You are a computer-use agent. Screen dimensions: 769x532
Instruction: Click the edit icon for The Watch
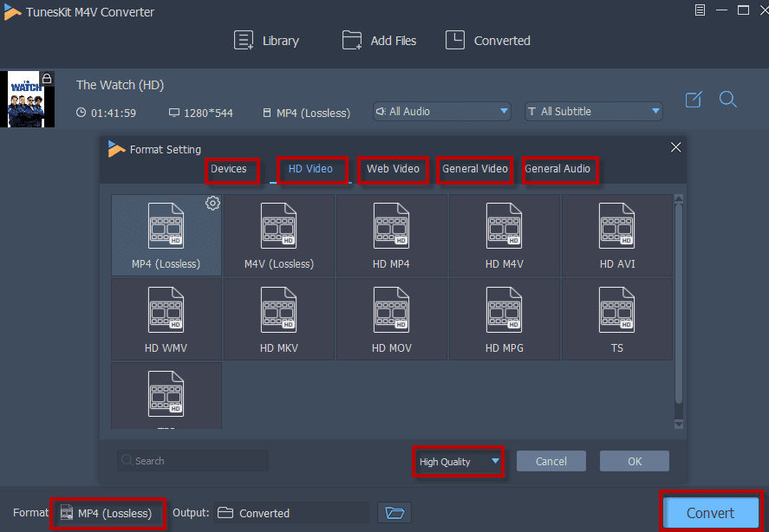click(694, 100)
